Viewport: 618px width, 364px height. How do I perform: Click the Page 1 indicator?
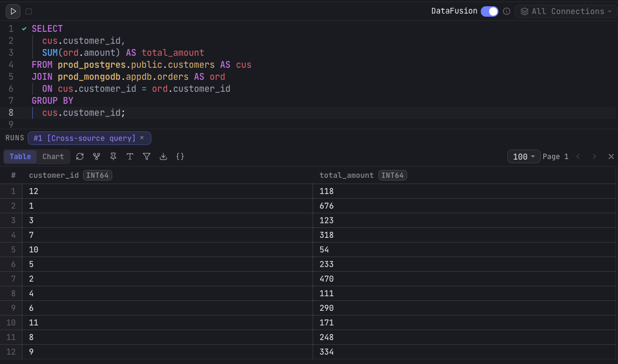[555, 156]
